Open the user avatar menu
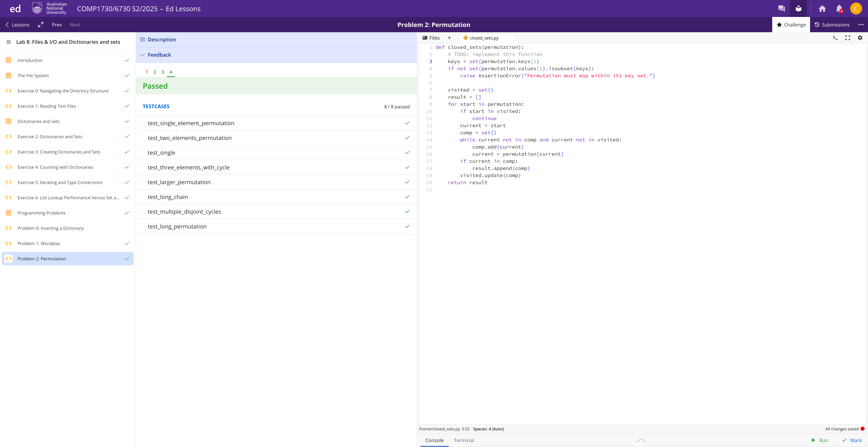The height and width of the screenshot is (447, 868). pos(856,9)
